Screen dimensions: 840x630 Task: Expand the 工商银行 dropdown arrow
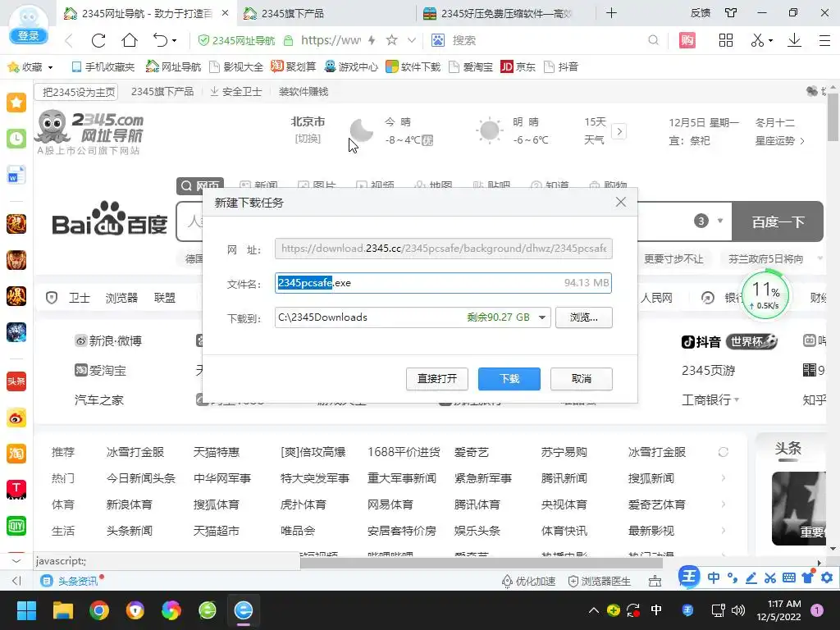737,399
